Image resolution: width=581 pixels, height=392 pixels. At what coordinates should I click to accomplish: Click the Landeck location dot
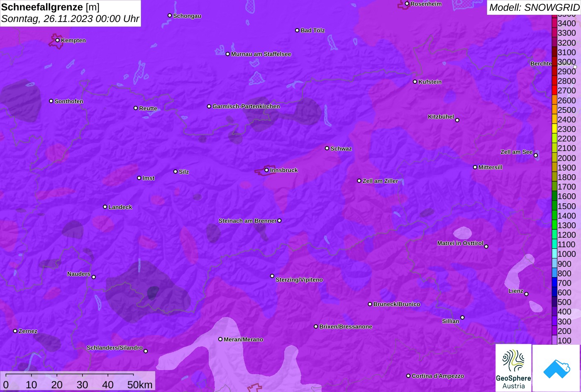[105, 207]
